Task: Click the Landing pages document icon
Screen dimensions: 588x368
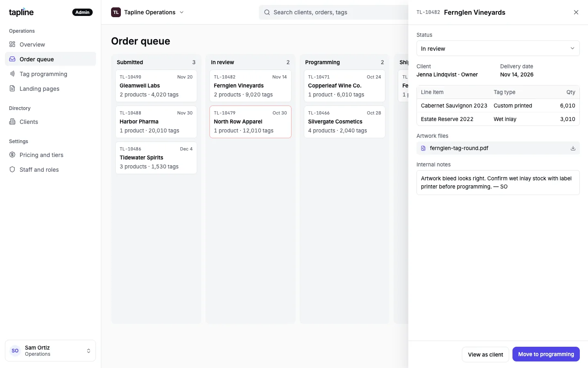Action: point(12,88)
